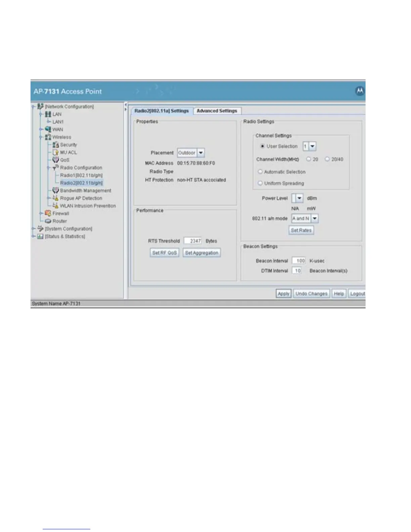The image size is (411, 532).
Task: Select Uniform Spreading radio button
Action: point(260,183)
